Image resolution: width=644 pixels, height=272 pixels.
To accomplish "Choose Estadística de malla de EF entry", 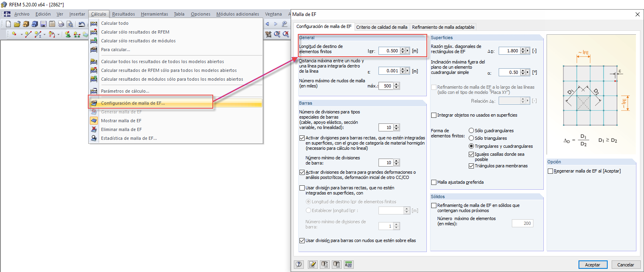I will (176, 138).
